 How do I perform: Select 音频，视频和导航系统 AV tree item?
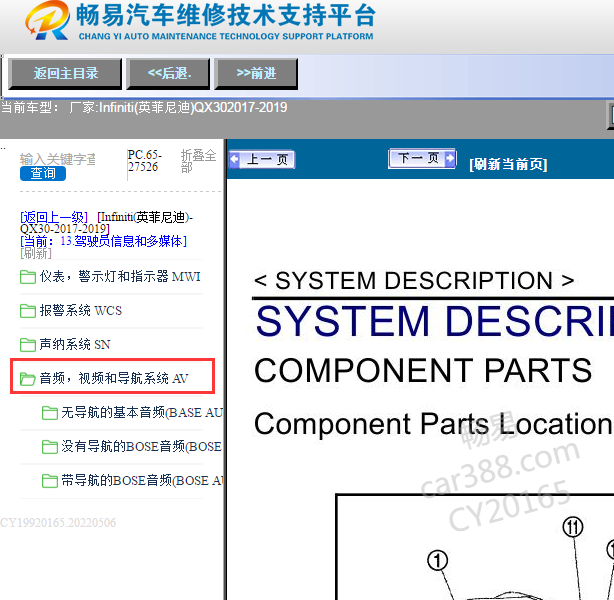[x=114, y=378]
